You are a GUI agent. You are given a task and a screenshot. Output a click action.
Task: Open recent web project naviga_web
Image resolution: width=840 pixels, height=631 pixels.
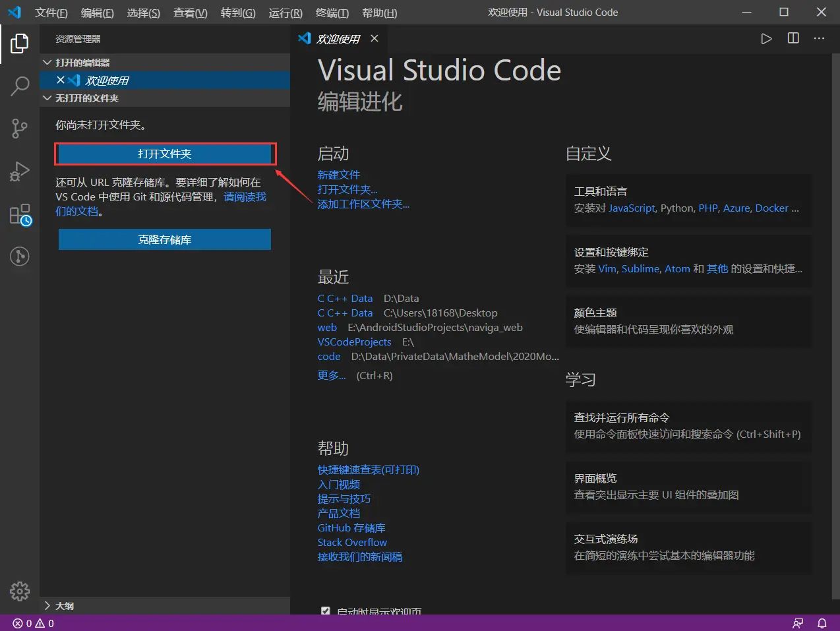(x=327, y=328)
